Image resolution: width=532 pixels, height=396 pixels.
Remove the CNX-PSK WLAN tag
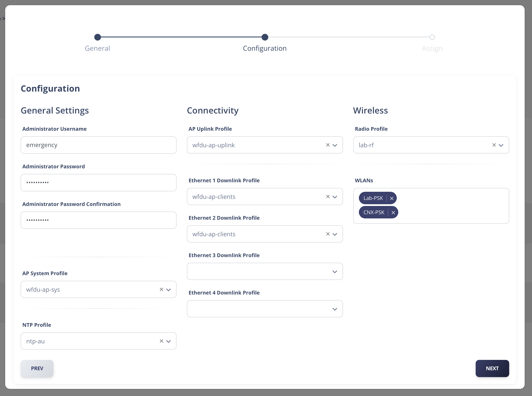(393, 212)
